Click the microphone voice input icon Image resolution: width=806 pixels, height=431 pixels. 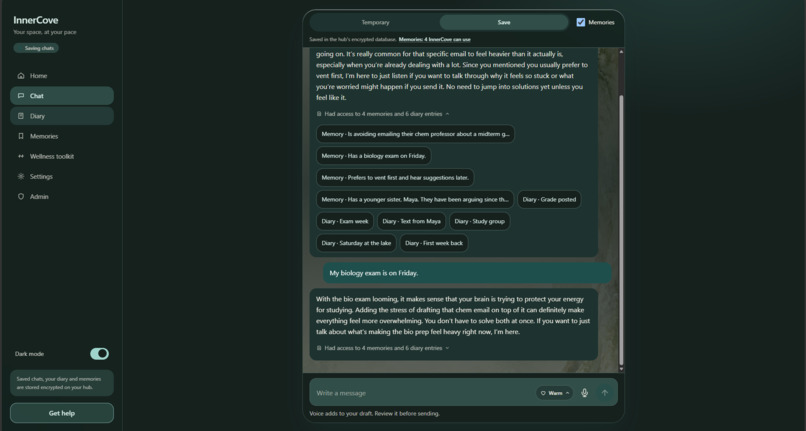tap(584, 393)
